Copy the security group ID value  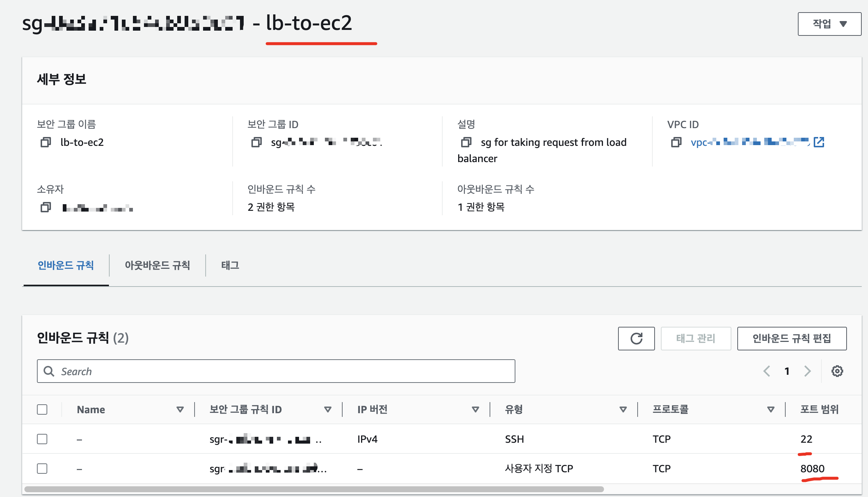coord(256,142)
